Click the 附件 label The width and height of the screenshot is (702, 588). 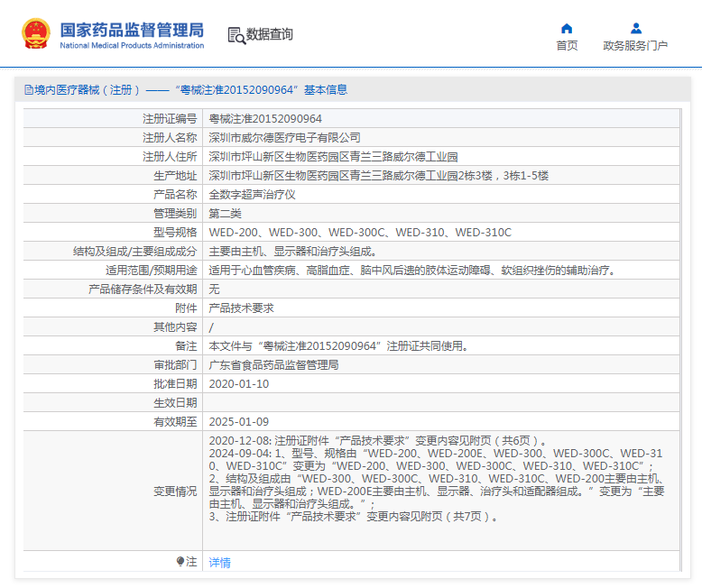186,308
